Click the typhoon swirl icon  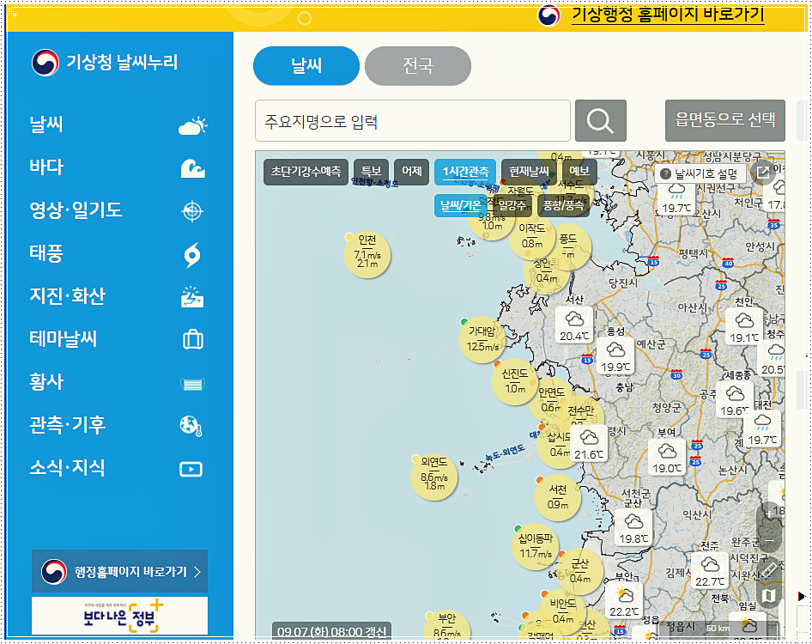[192, 255]
